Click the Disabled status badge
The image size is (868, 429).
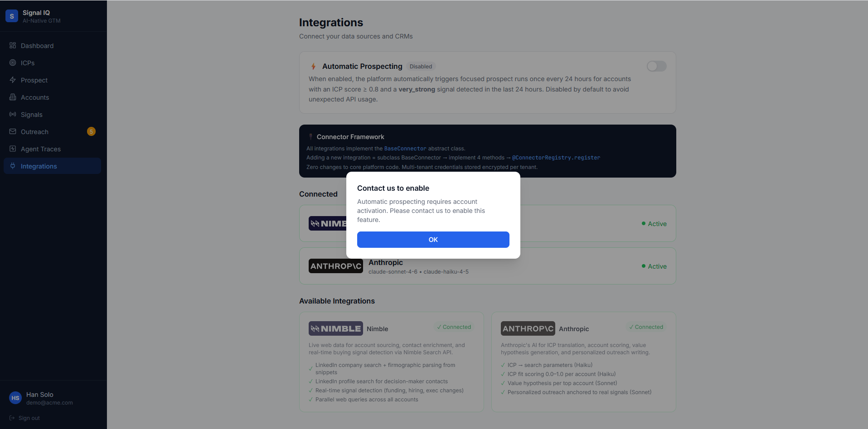[421, 67]
